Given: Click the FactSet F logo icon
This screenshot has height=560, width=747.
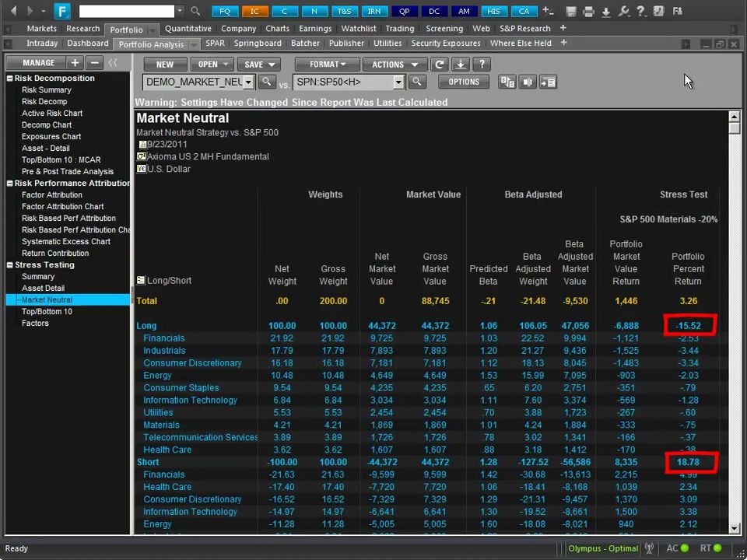Looking at the screenshot, I should (x=62, y=11).
